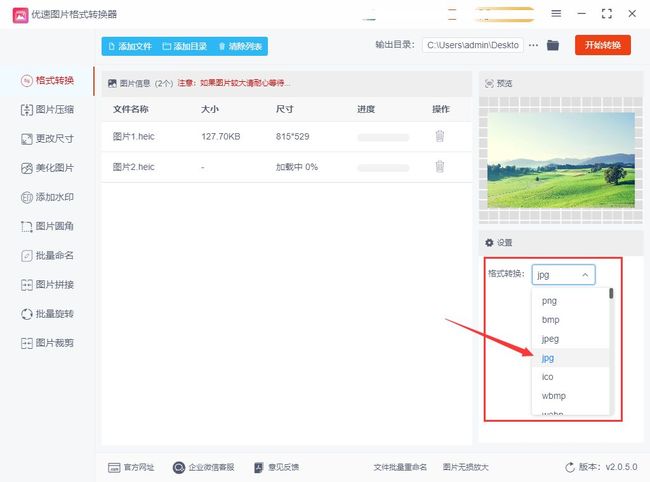Screen dimensions: 650x482
Task: Click the 添加文件 add file button
Action: click(x=130, y=46)
